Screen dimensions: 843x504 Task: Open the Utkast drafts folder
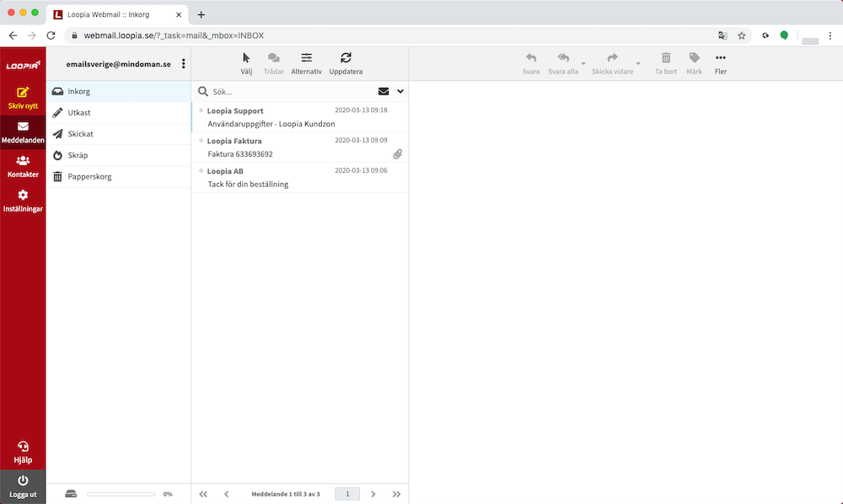point(119,113)
